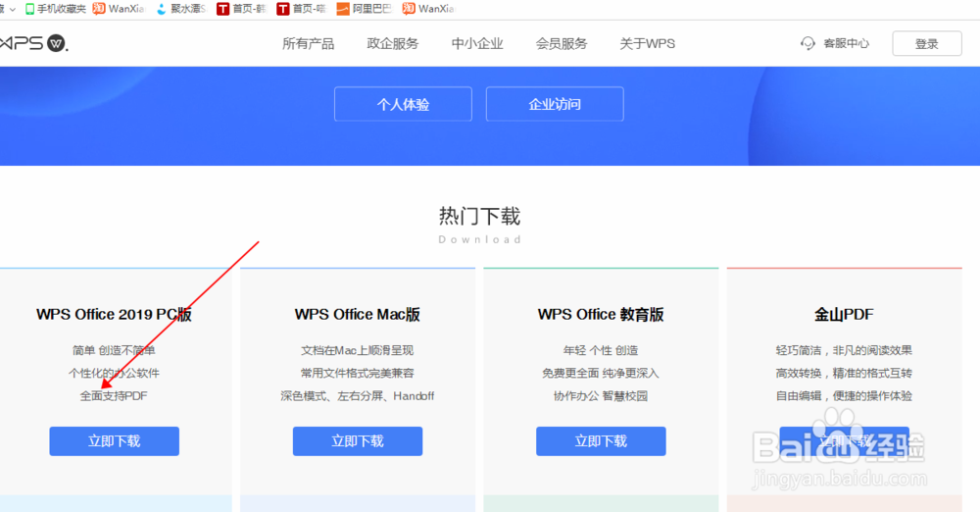
Task: Download WPS Office Mac版
Action: tap(358, 441)
